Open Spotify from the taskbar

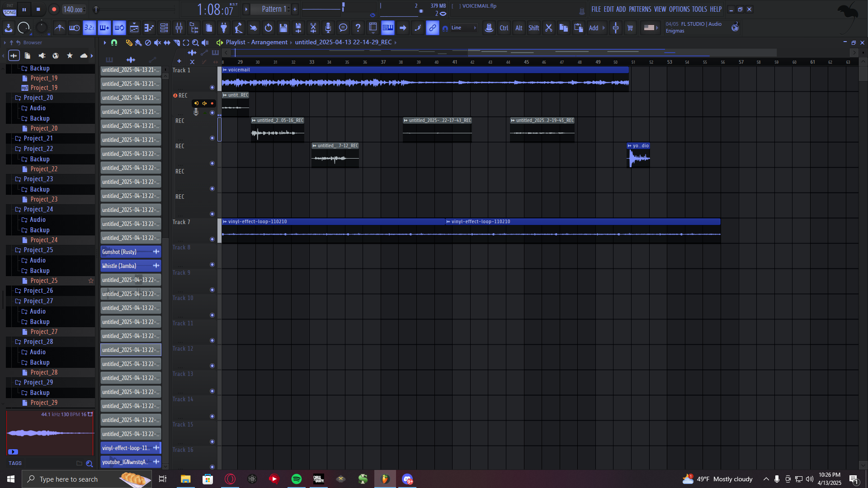[297, 479]
